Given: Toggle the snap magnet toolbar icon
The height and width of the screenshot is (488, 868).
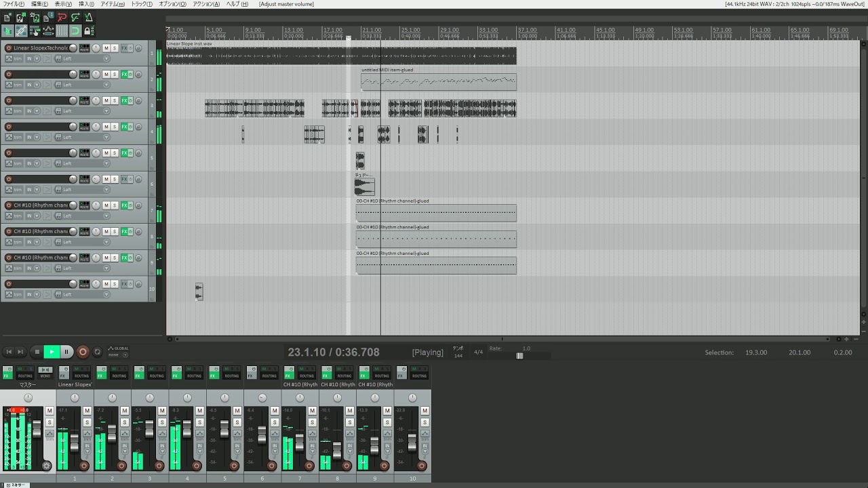Looking at the screenshot, I should point(75,30).
